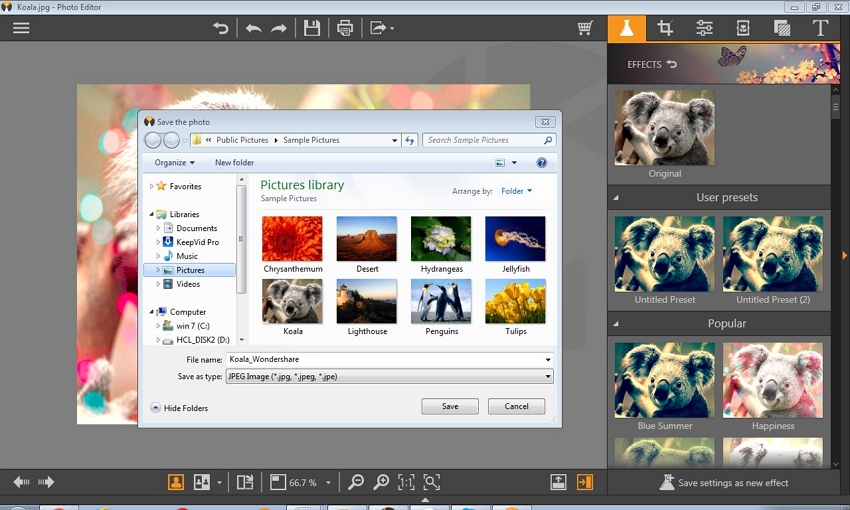Select the Text tool tab
The height and width of the screenshot is (510, 850).
820,28
